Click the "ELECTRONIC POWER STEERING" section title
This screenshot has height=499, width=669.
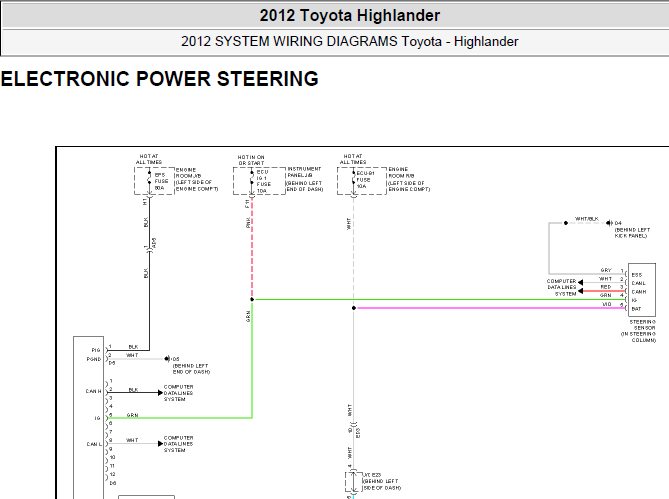coord(160,79)
